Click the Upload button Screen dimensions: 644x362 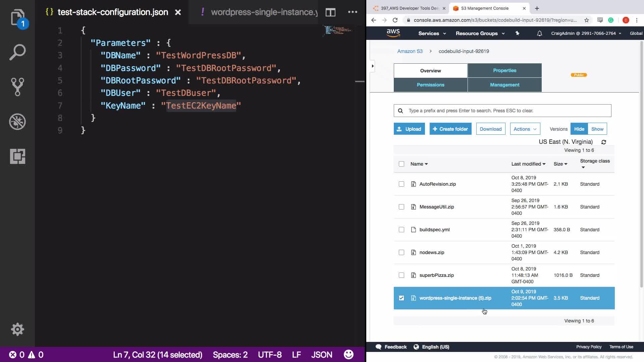tap(409, 129)
